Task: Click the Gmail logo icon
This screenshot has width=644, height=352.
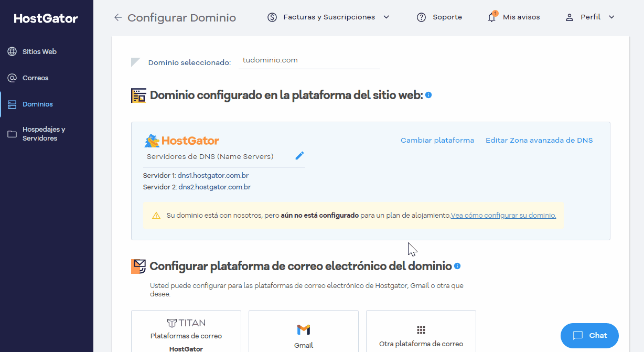Action: coord(304,329)
